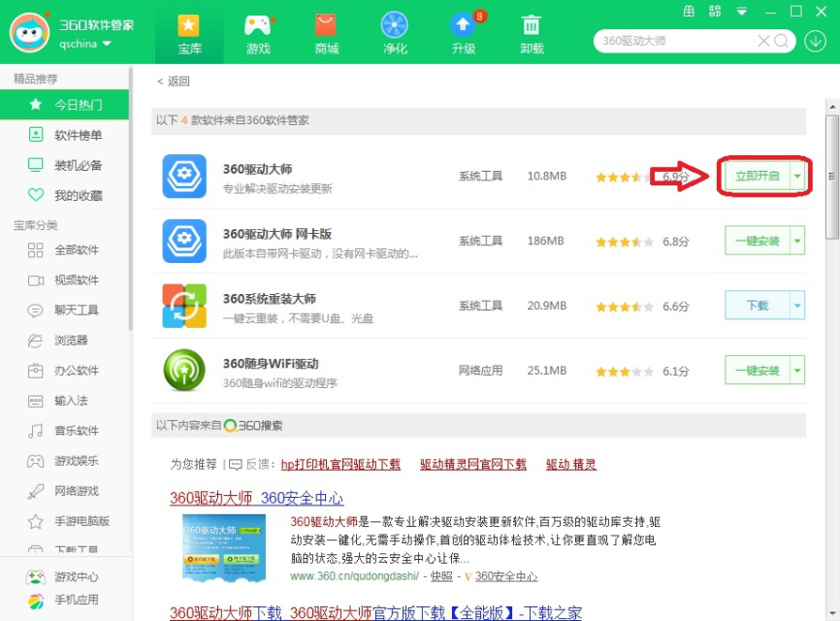The image size is (840, 621).
Task: Open the 宝库 tab in top navigation
Action: 190,34
